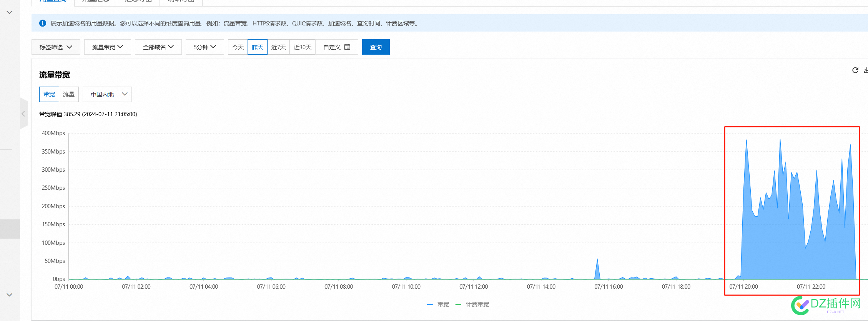Toggle the 带宽 legend series

[x=438, y=304]
